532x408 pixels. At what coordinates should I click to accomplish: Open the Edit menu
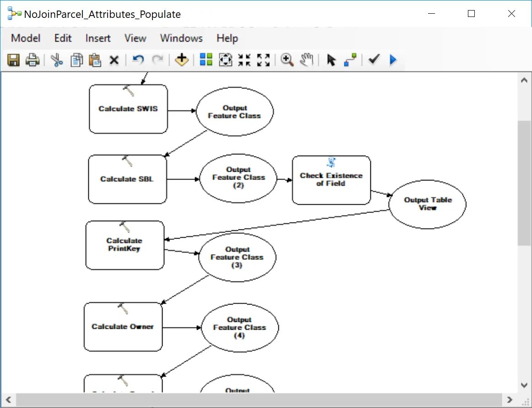(x=63, y=38)
